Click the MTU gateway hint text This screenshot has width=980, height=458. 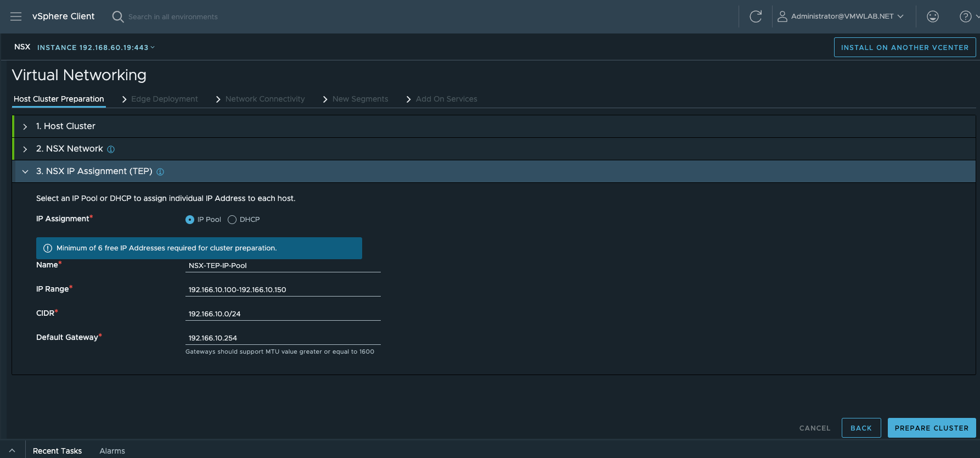click(280, 351)
